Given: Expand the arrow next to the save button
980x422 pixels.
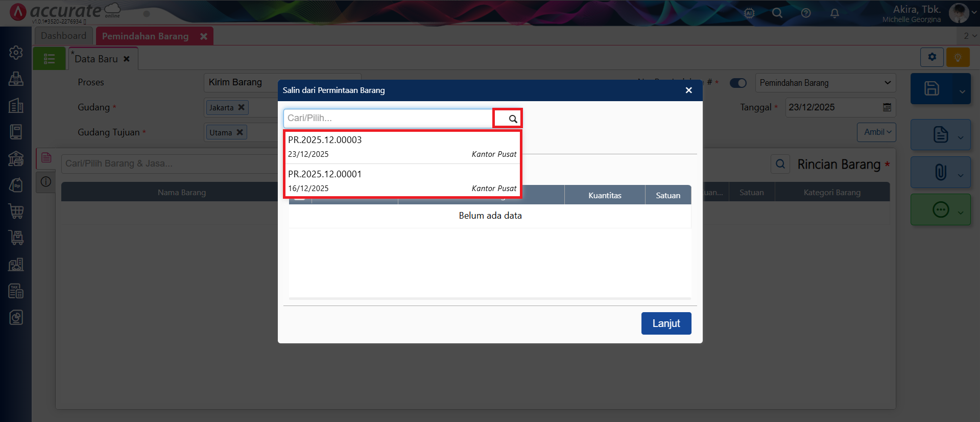Looking at the screenshot, I should click(962, 91).
